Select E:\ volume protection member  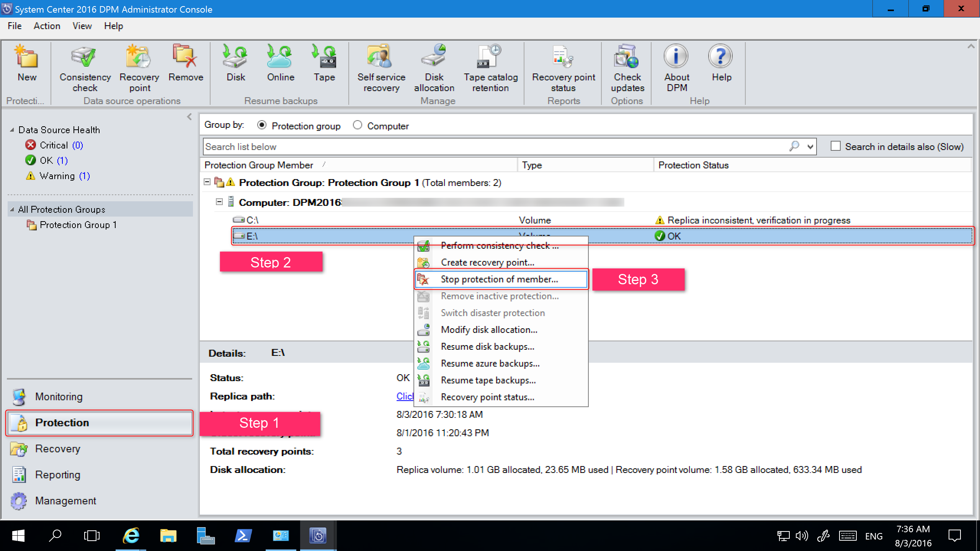coord(252,235)
